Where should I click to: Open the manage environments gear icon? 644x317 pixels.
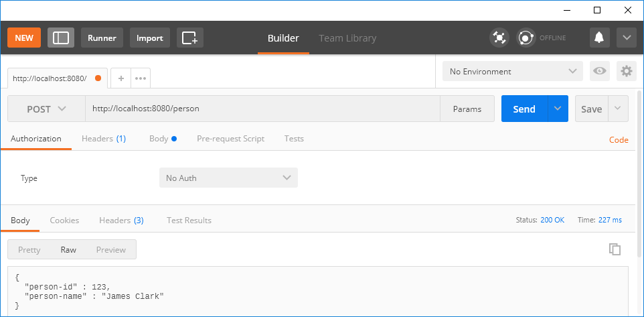[x=627, y=72]
